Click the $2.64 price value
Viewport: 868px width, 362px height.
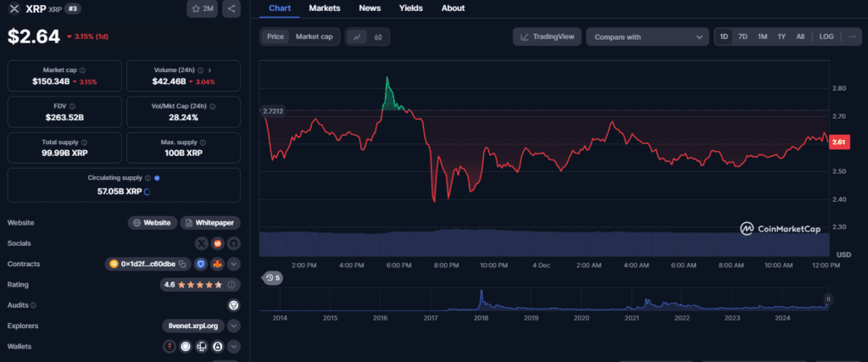point(34,36)
